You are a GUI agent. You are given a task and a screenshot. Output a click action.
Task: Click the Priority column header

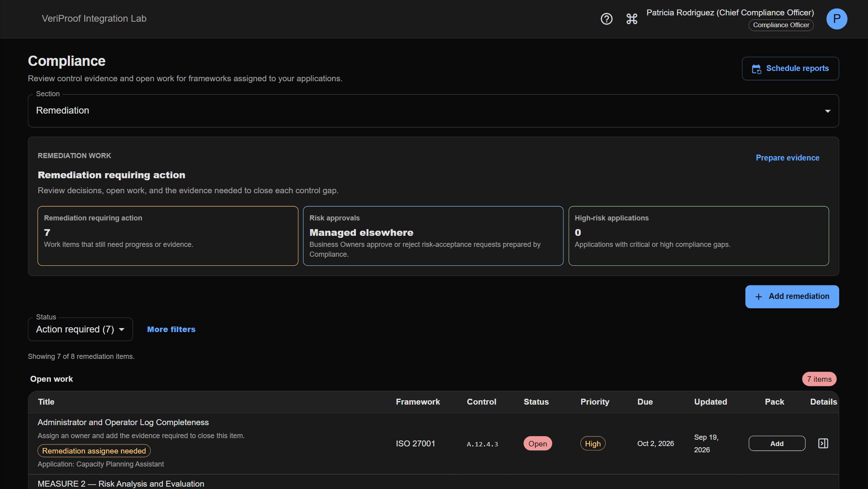595,402
